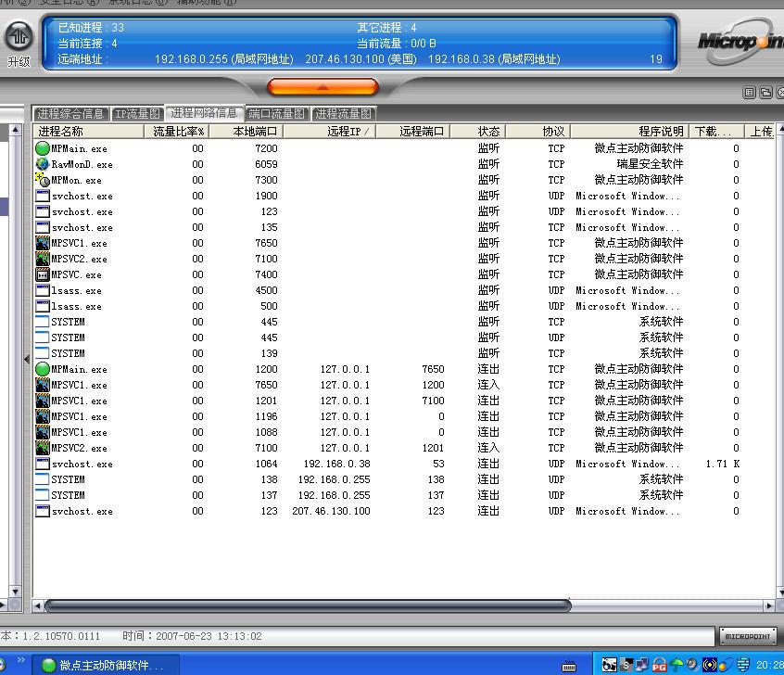Switch to the IP流量图 tab

[137, 114]
